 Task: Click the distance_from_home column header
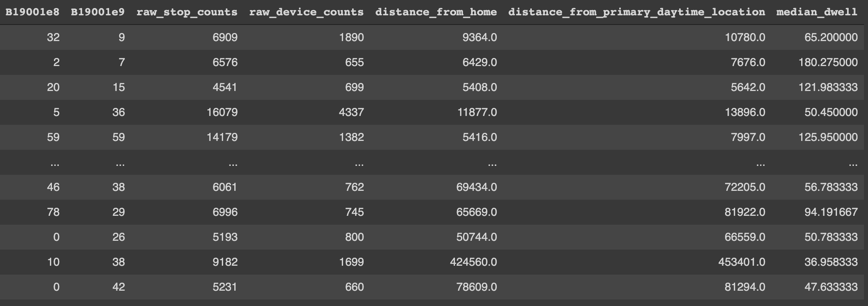tap(436, 12)
